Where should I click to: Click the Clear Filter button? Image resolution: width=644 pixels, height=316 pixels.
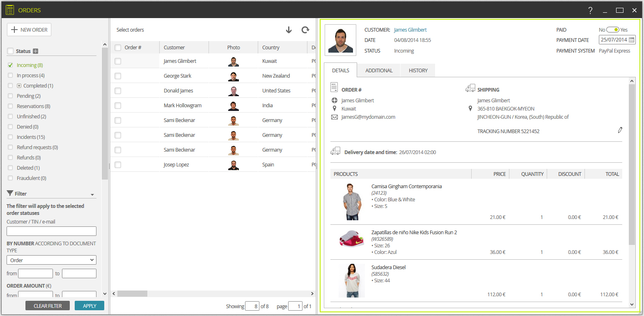tap(48, 306)
